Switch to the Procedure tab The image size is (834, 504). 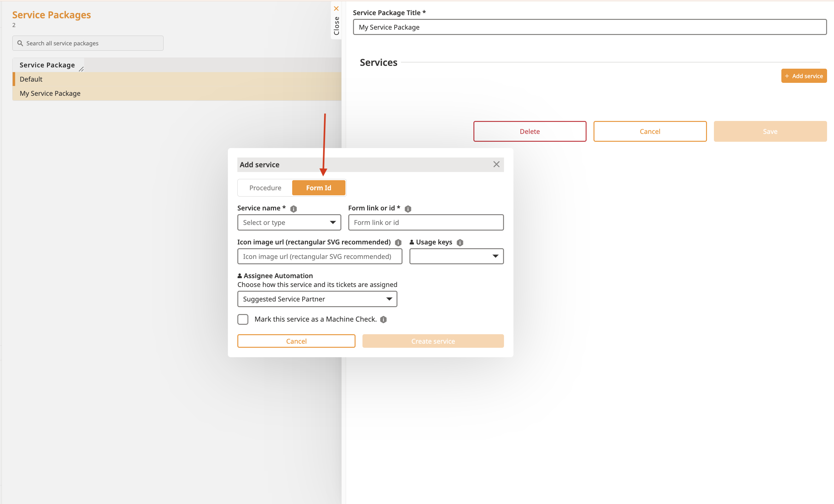[x=265, y=188]
